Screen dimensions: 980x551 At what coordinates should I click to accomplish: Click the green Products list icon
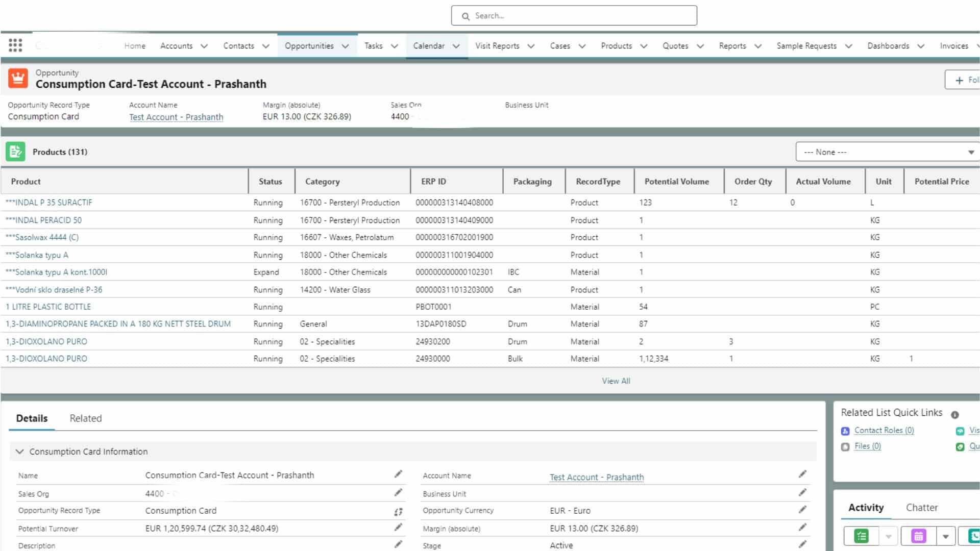(15, 152)
